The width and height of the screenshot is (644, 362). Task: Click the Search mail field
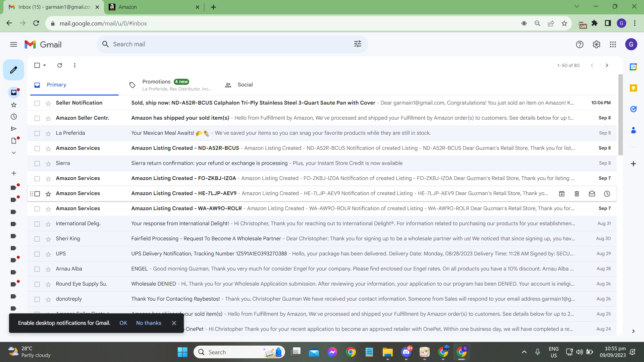(232, 44)
